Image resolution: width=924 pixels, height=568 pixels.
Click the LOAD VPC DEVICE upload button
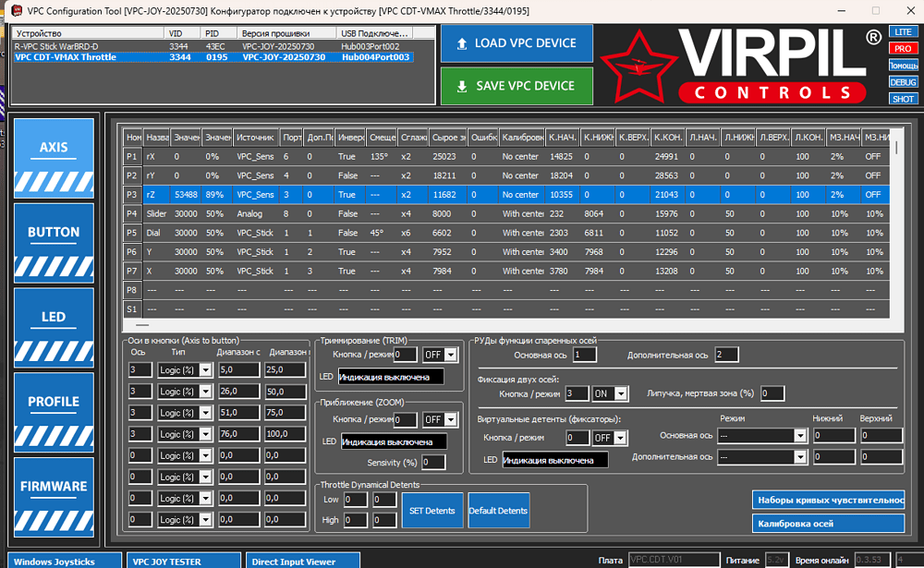tap(517, 43)
